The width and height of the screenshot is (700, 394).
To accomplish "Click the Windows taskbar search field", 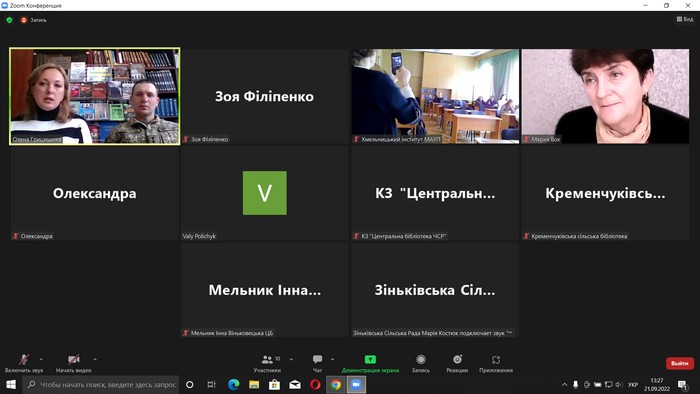I will click(101, 385).
